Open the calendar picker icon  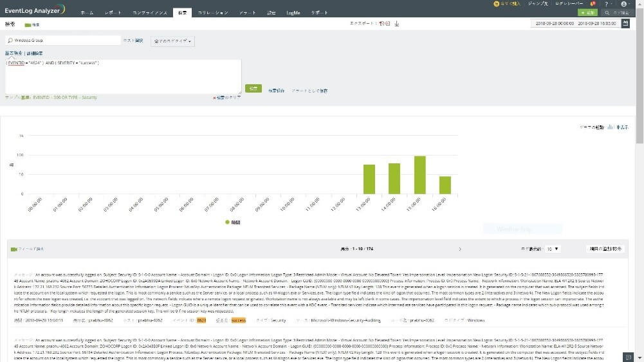pos(625,23)
